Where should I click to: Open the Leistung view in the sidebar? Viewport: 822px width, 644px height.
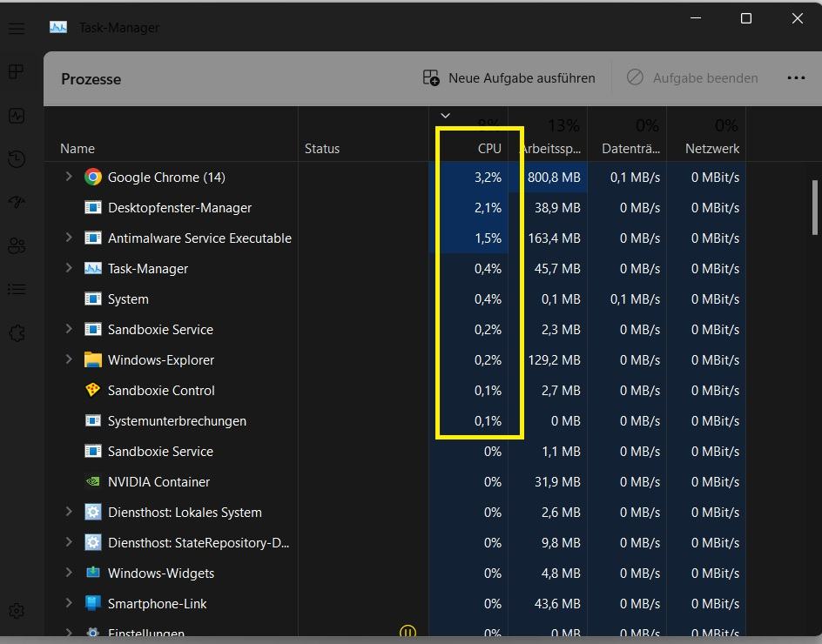point(16,115)
